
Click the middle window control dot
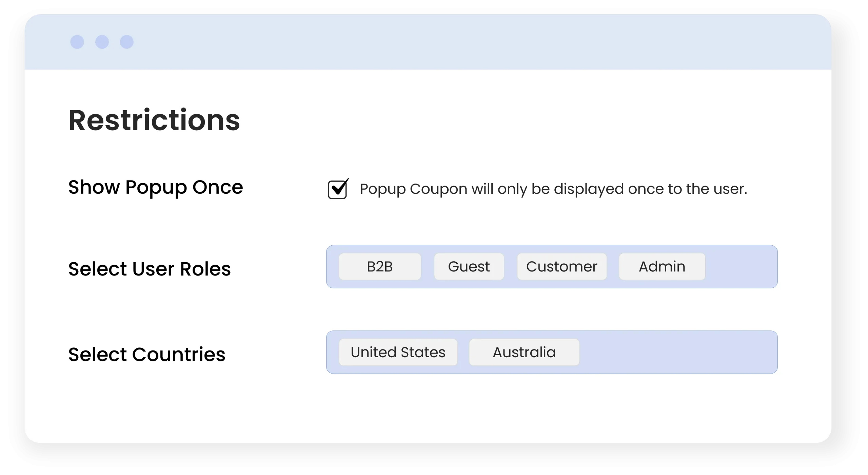(x=102, y=42)
